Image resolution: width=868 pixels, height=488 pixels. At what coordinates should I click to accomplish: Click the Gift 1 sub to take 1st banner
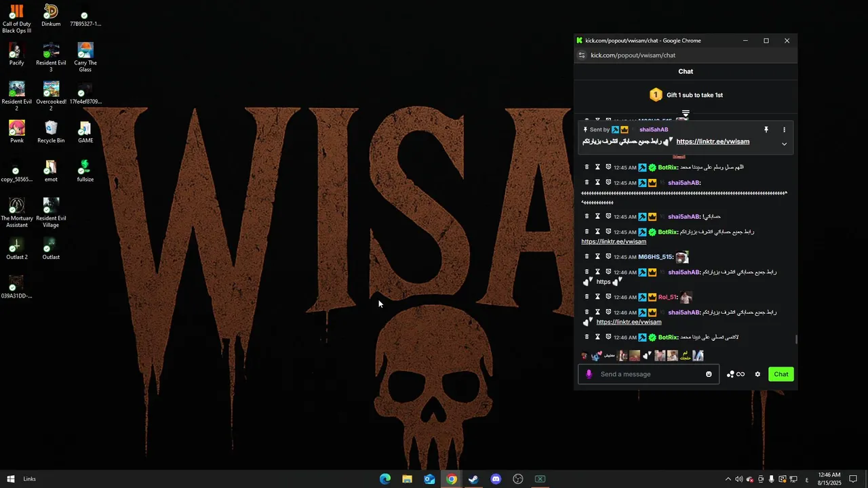[686, 95]
